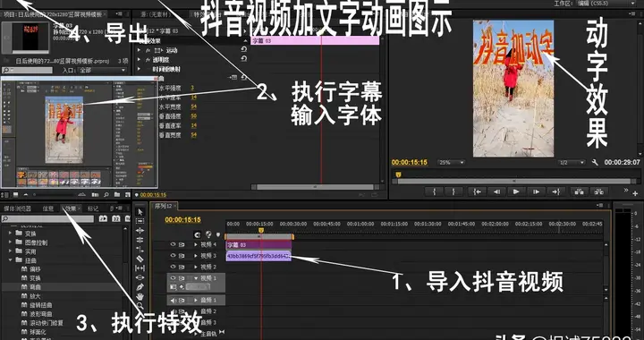Screen dimensions: 644x340
Task: Reset the 运动 effect
Action: pos(244,50)
